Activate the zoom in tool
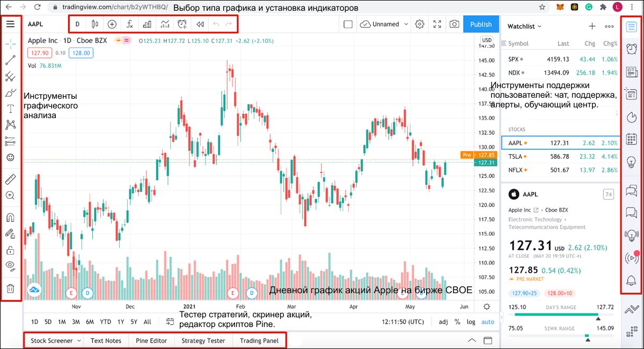Image resolution: width=644 pixels, height=349 pixels. pos(10,195)
